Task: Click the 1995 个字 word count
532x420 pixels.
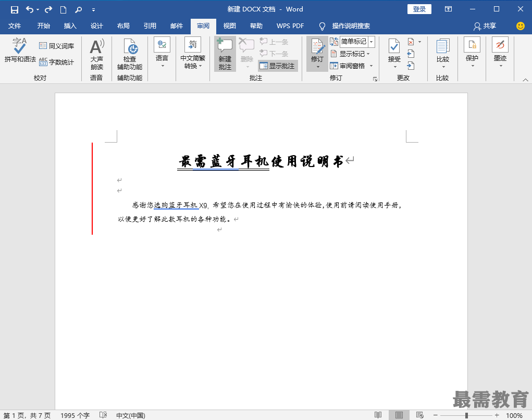Action: click(x=75, y=415)
